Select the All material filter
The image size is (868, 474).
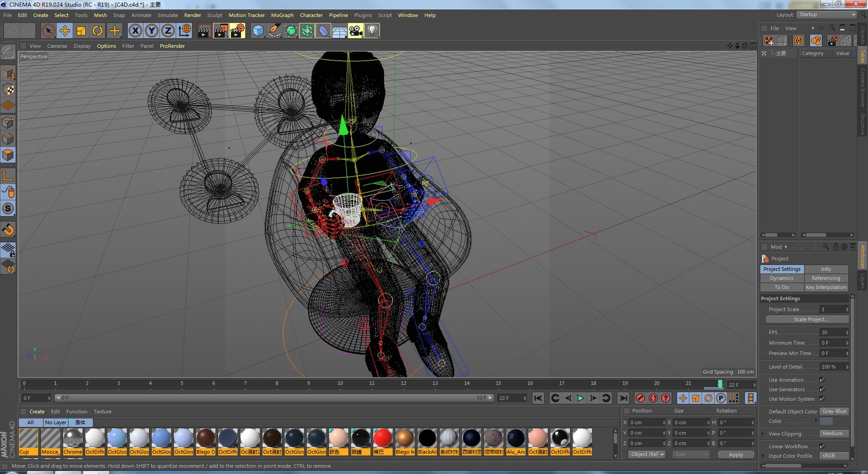pos(31,422)
